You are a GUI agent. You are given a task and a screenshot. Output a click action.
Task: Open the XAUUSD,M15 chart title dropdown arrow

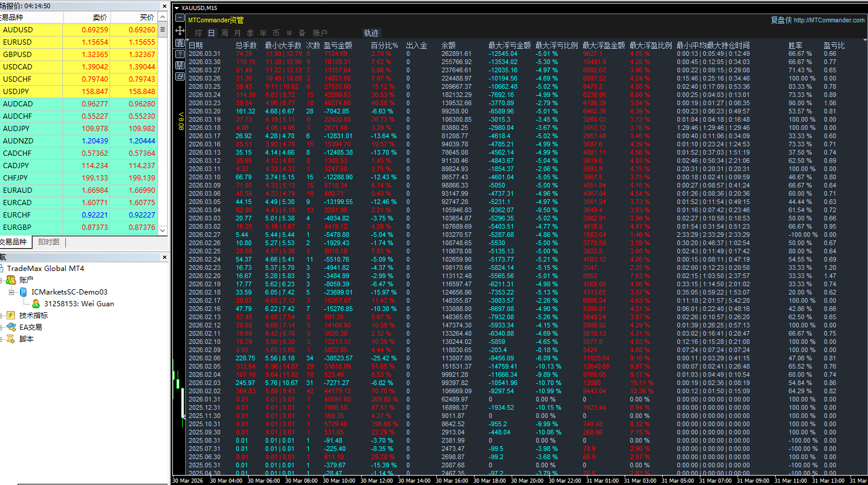pos(177,8)
